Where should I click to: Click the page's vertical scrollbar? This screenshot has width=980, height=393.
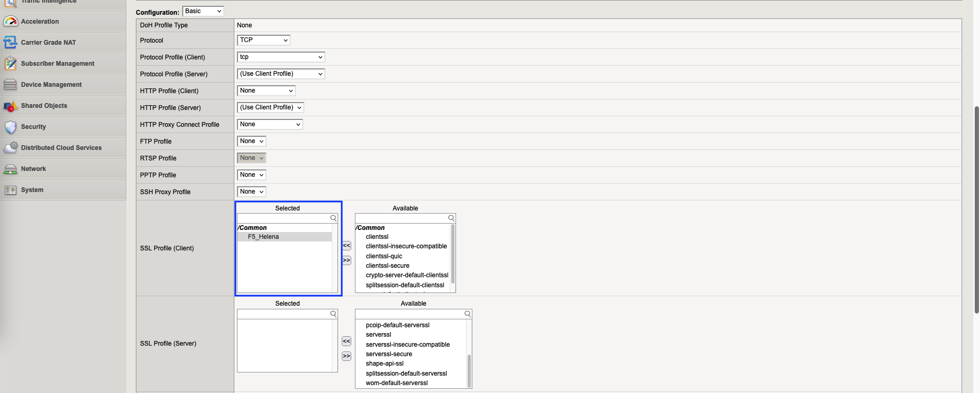976,210
